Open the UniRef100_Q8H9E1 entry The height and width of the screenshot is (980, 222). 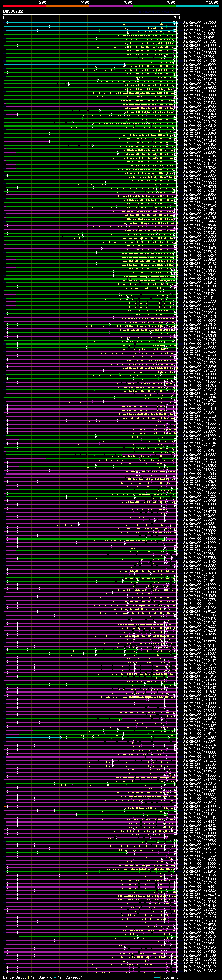click(199, 38)
